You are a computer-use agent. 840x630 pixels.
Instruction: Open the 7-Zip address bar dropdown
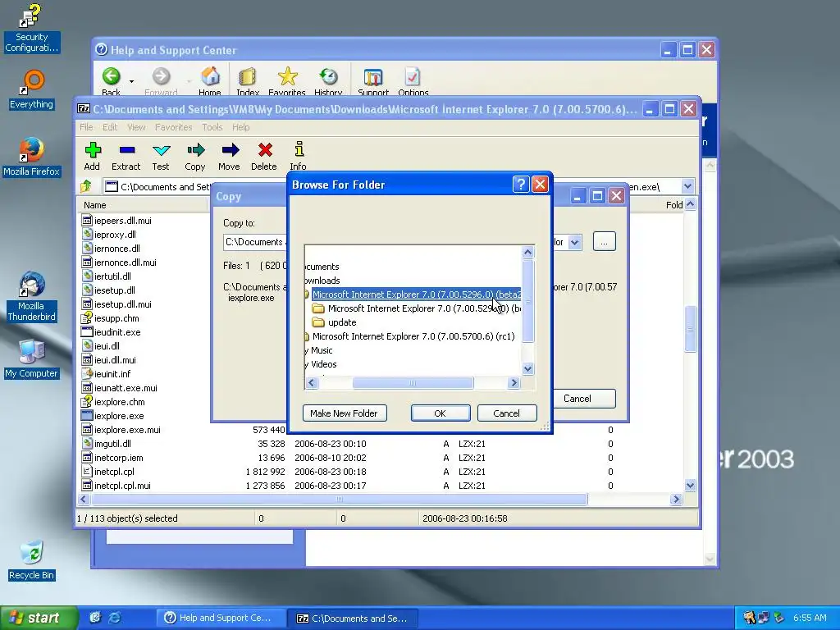coord(688,186)
